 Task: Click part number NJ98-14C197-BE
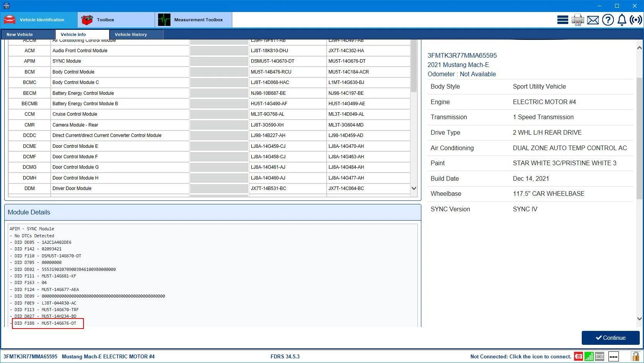pyautogui.click(x=346, y=93)
